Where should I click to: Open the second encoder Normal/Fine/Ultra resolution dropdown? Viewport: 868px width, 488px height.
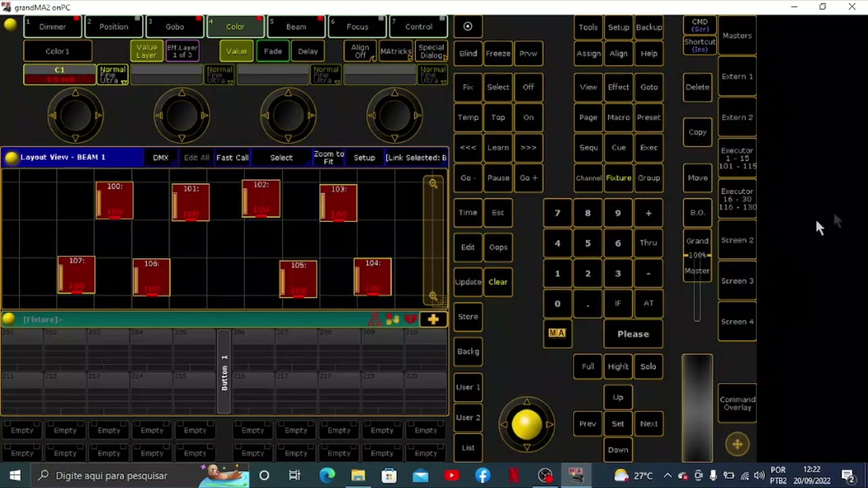point(219,75)
